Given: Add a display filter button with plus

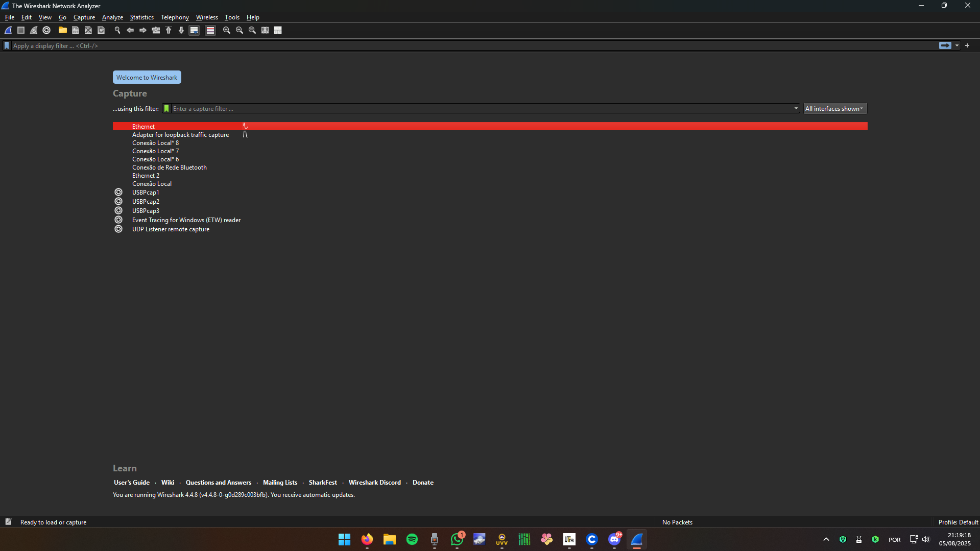Looking at the screenshot, I should 967,45.
